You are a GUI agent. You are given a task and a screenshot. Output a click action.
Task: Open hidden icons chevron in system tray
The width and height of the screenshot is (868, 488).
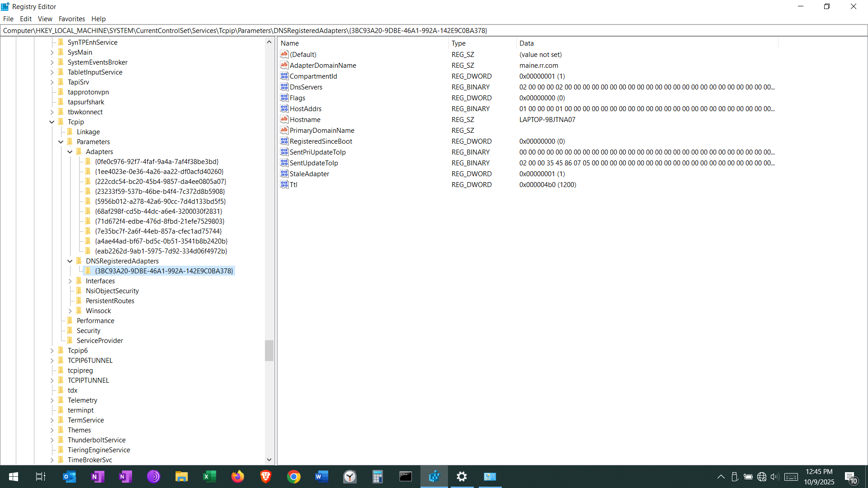(721, 476)
